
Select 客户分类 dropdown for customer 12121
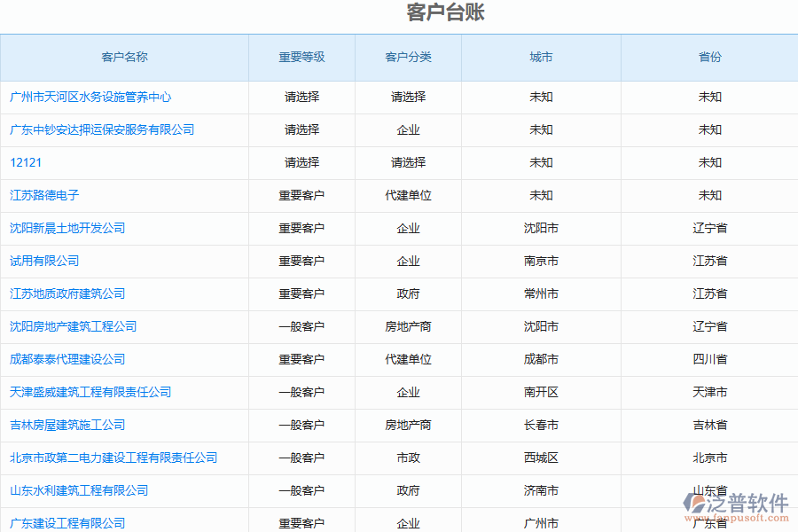(408, 162)
